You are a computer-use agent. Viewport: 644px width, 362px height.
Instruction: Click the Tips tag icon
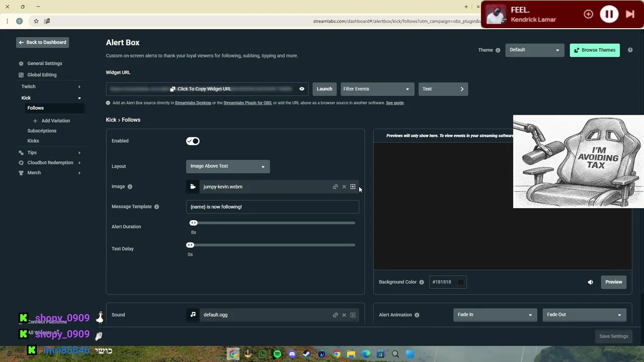click(21, 153)
